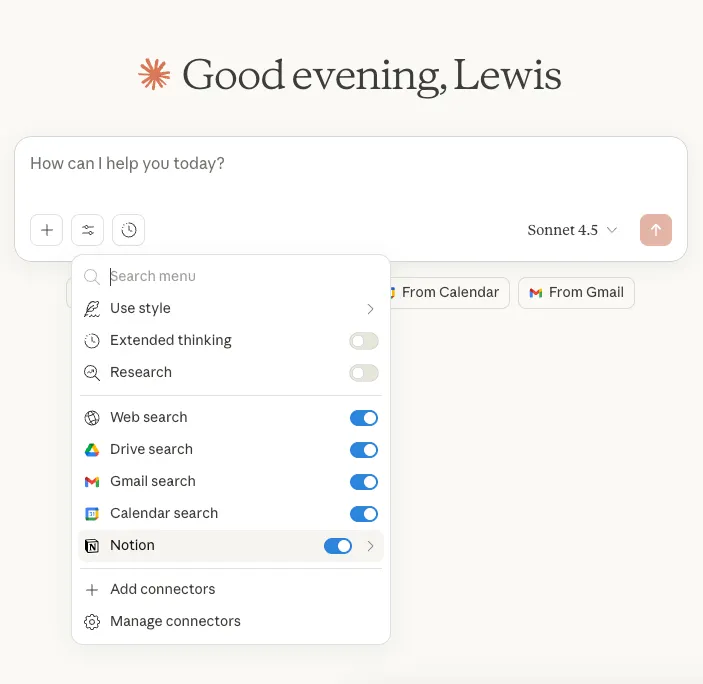Send message with the arrow button
This screenshot has height=684, width=703.
point(655,230)
